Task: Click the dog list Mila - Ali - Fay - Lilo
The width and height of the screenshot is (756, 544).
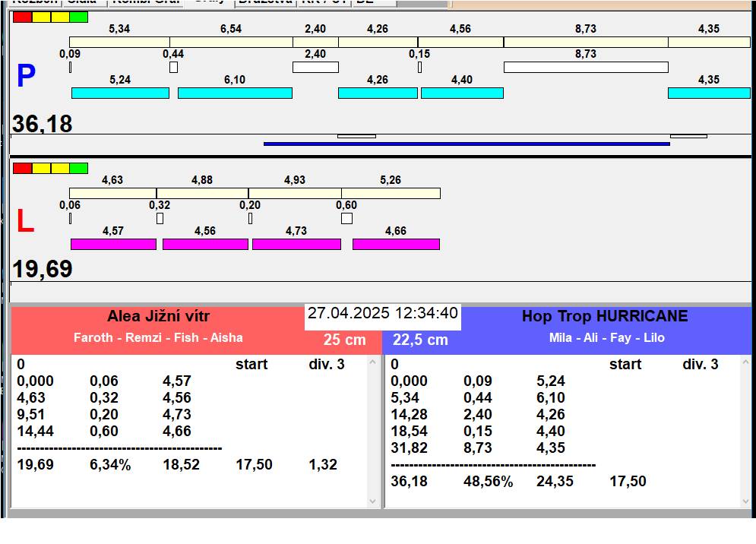Action: (607, 337)
